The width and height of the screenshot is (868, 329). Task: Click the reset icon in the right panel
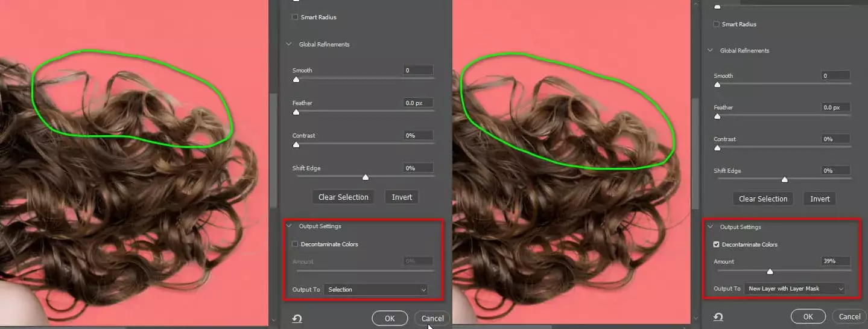coord(718,316)
